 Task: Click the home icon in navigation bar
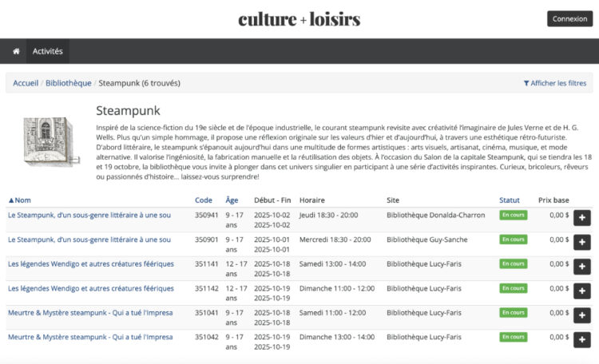[16, 51]
